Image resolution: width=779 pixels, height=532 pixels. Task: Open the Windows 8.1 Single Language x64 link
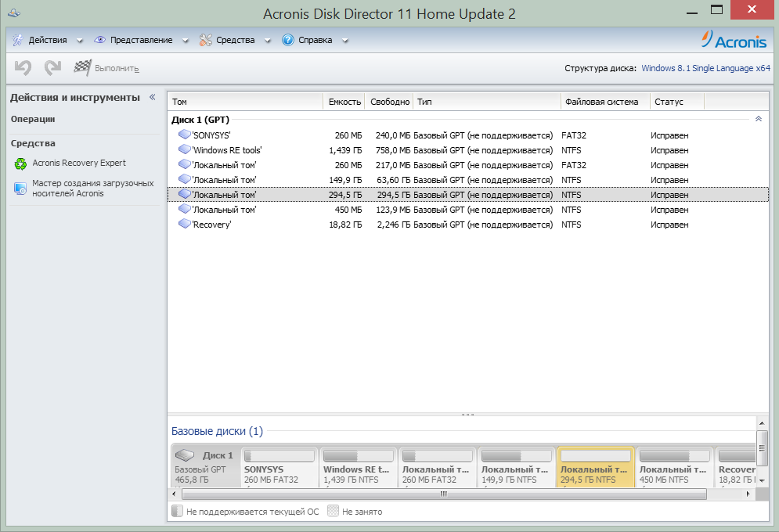coord(705,68)
